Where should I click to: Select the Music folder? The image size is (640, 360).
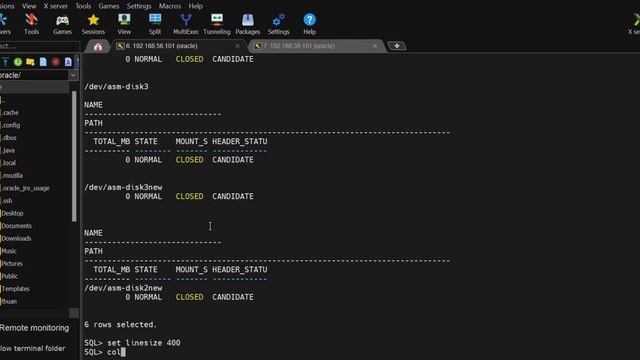(9, 251)
